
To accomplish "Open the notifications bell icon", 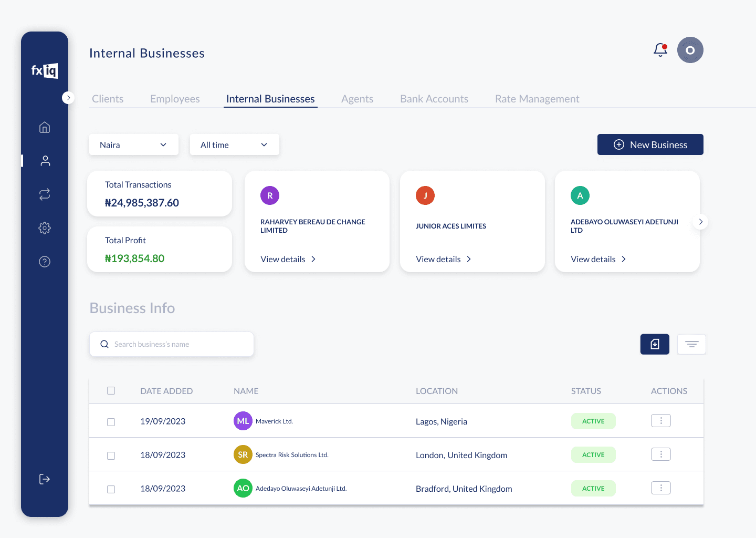I will pyautogui.click(x=660, y=50).
